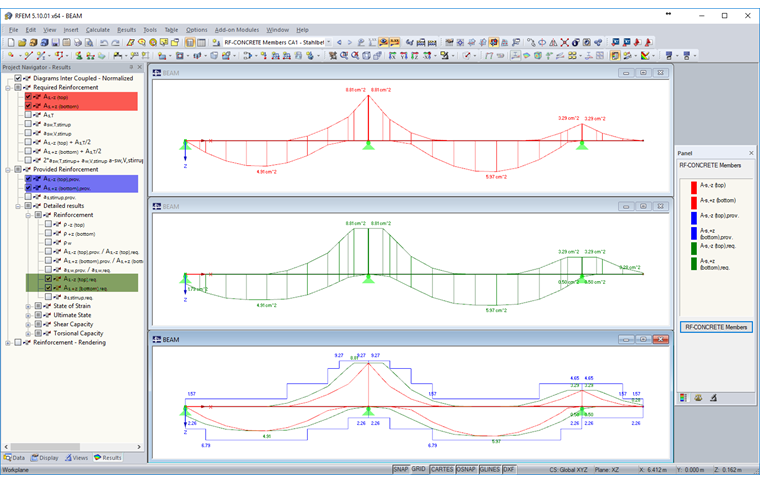Collapse the Required Reinforcement tree node
760x483 pixels.
tap(8, 88)
